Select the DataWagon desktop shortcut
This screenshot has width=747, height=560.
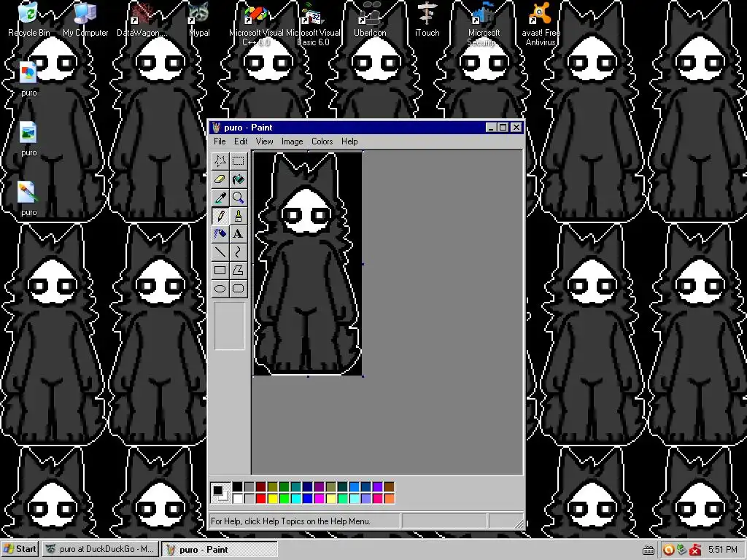pyautogui.click(x=142, y=19)
